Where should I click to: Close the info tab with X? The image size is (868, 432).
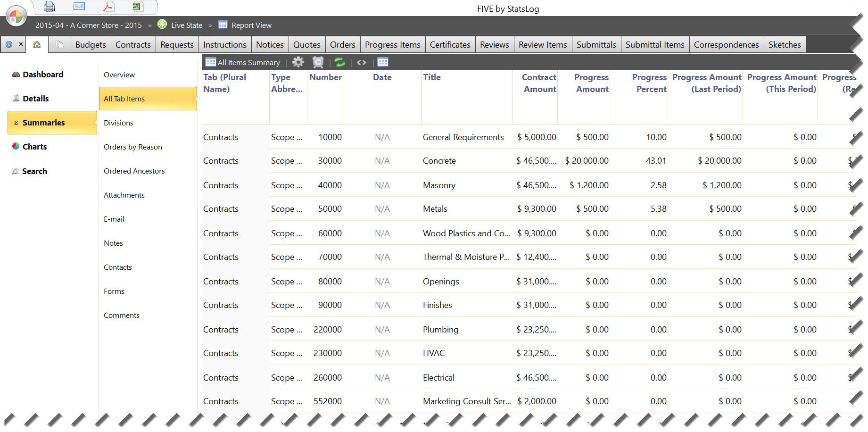(21, 44)
